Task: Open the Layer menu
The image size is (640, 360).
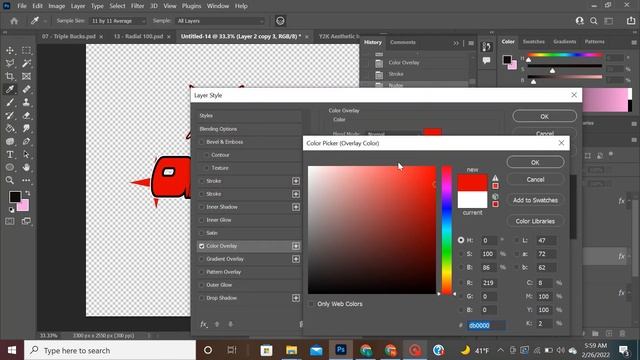Action: pos(78,6)
